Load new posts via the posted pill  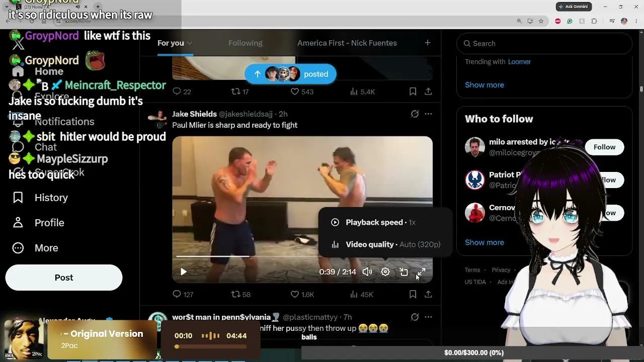[x=290, y=74]
